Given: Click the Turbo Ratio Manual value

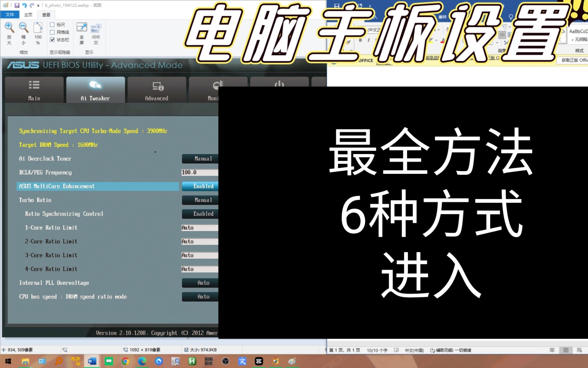Looking at the screenshot, I should coord(200,200).
